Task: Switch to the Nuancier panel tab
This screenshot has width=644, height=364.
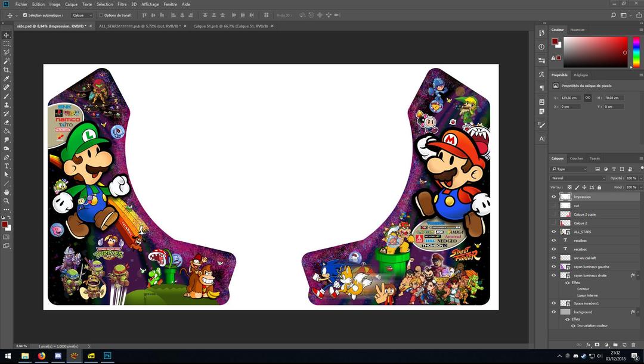Action: pos(577,30)
